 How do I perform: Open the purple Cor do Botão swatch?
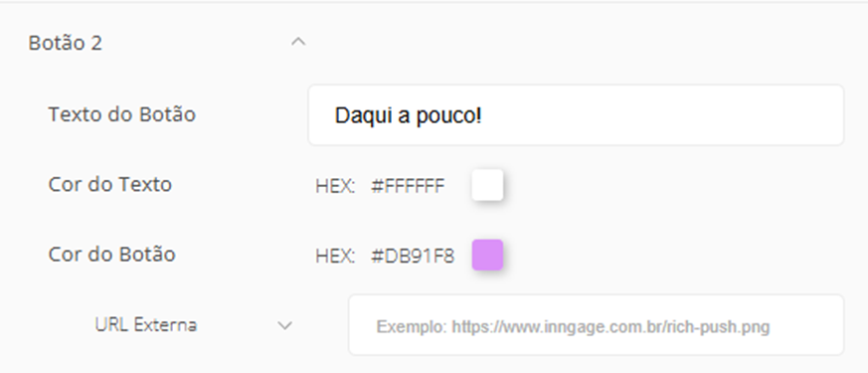(487, 255)
